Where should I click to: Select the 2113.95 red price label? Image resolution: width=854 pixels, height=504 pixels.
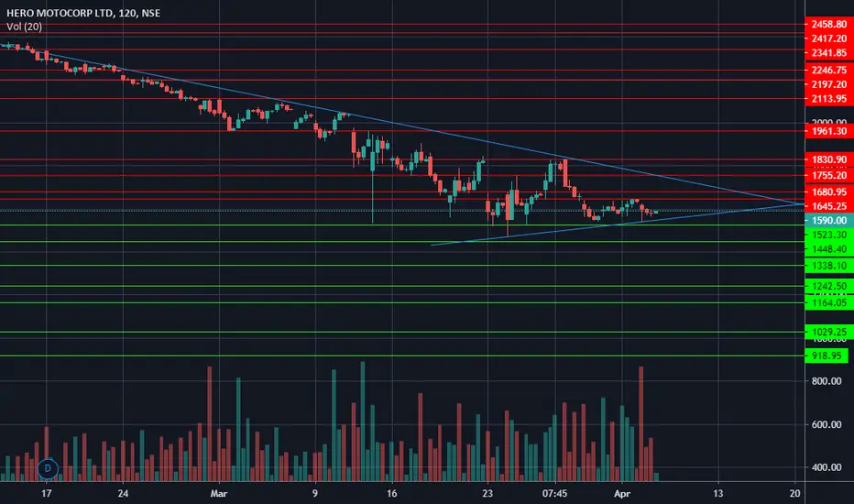pos(829,99)
